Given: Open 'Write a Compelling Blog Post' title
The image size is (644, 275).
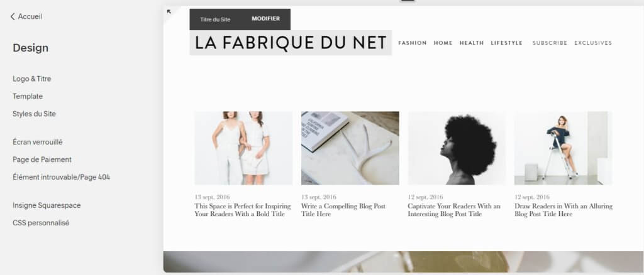Looking at the screenshot, I should click(343, 210).
